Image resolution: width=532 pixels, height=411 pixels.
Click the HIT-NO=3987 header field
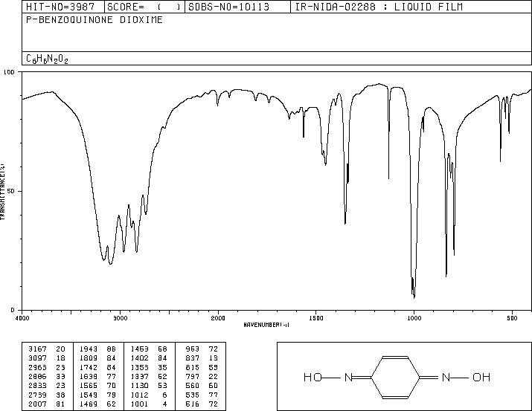click(x=63, y=7)
